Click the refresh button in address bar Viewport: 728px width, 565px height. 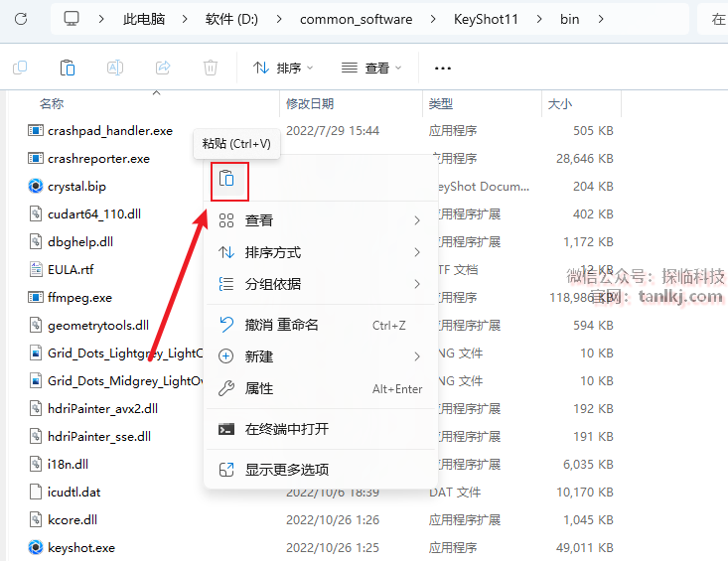pyautogui.click(x=21, y=19)
